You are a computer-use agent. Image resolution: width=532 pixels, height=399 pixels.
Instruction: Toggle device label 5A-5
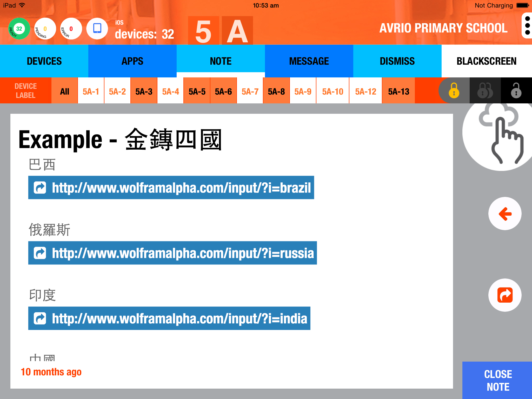click(x=197, y=90)
